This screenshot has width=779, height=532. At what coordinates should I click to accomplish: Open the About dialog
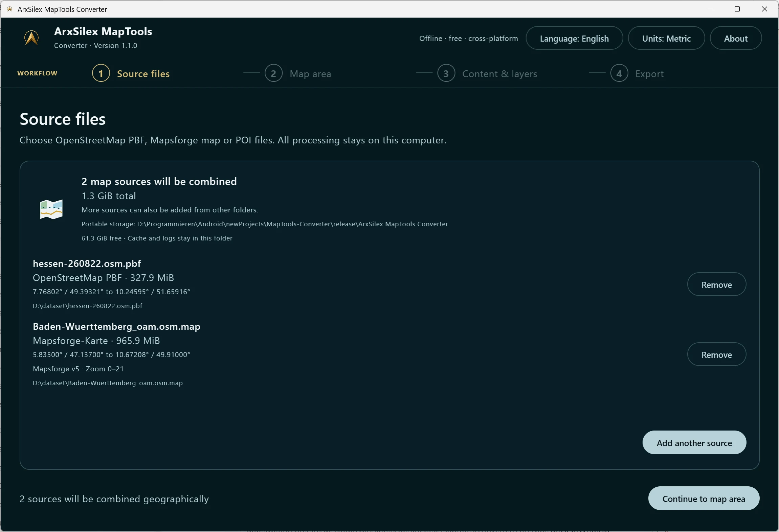tap(736, 38)
